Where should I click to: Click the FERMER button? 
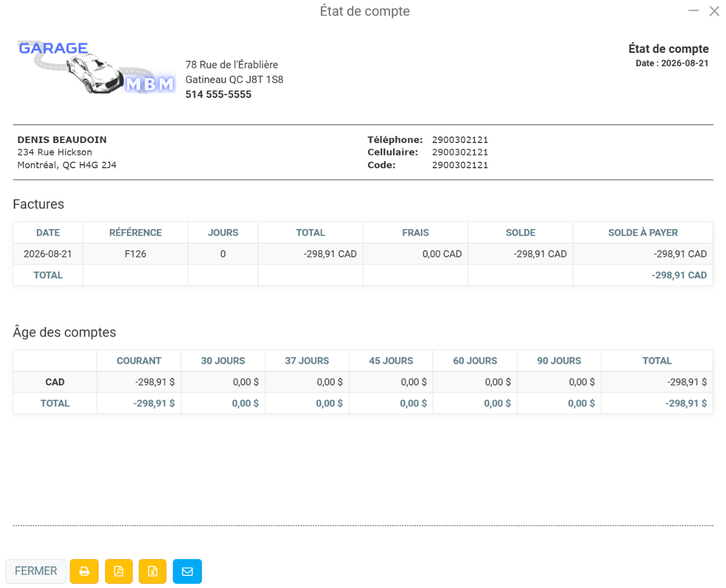(36, 571)
